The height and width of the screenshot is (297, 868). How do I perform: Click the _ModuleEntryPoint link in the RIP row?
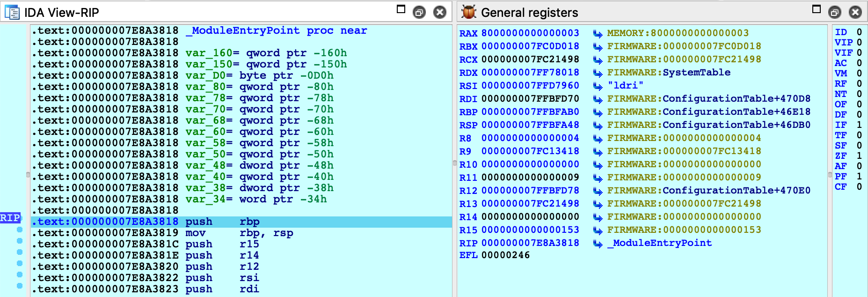coord(659,243)
